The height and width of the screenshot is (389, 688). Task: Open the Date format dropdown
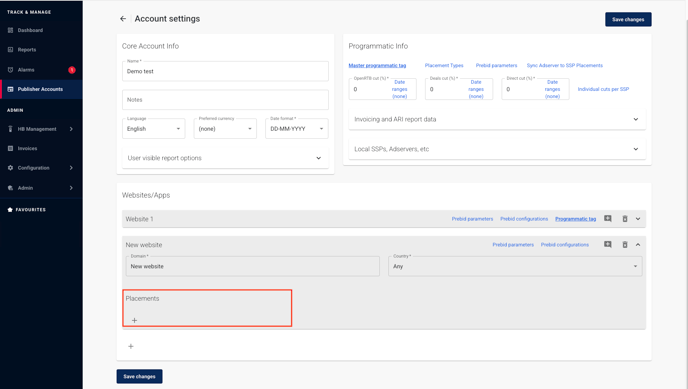pos(297,128)
